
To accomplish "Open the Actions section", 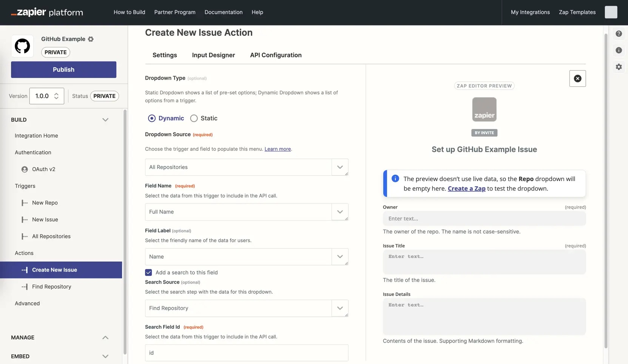I will pos(24,253).
